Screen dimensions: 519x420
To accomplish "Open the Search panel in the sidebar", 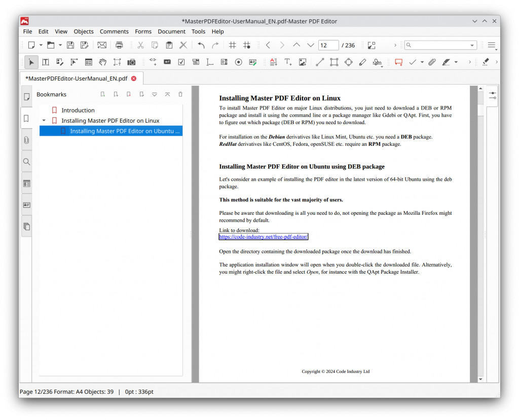I will (x=26, y=162).
